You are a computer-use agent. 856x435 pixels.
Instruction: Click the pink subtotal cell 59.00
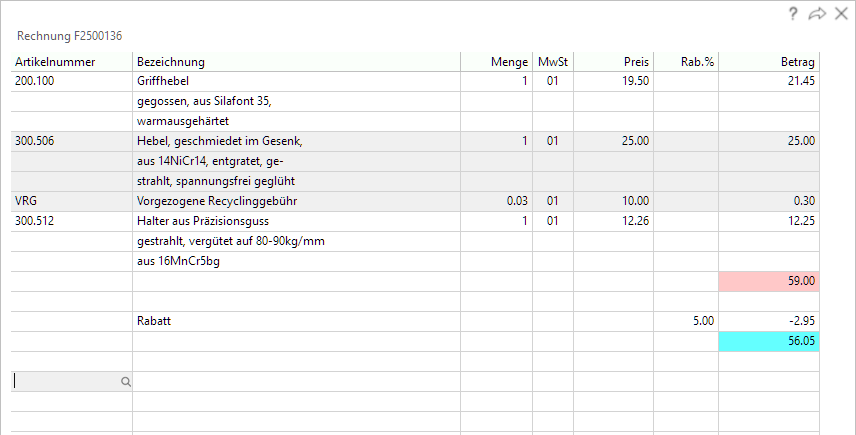click(769, 281)
